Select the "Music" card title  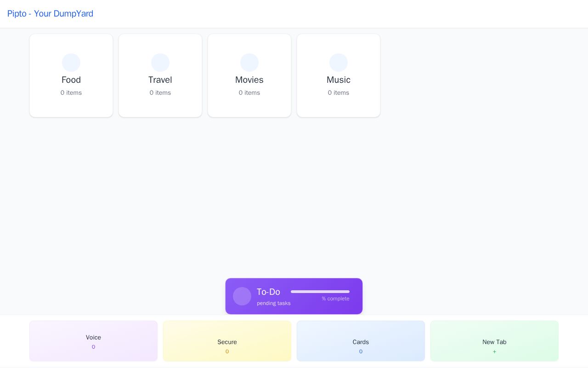[x=339, y=80]
